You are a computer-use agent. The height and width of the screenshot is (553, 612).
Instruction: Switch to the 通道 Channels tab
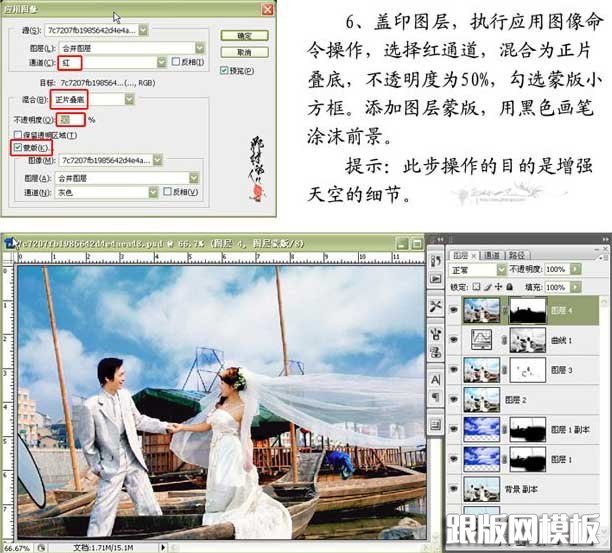(x=491, y=255)
